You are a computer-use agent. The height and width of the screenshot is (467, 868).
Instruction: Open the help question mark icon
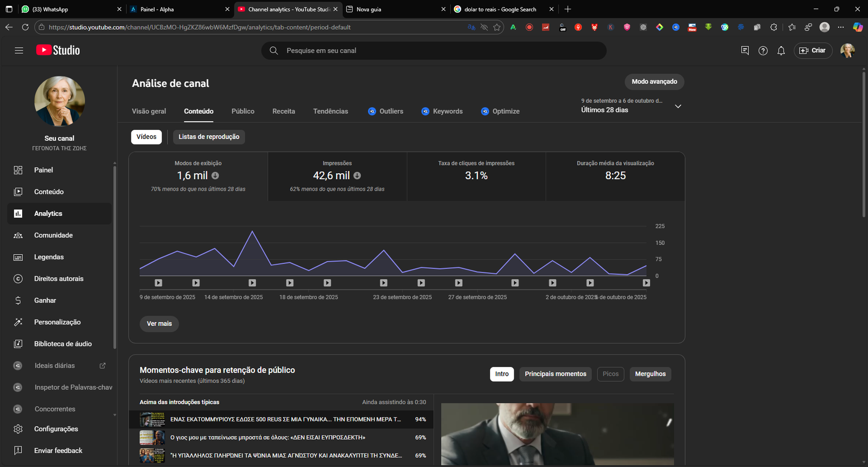click(763, 51)
